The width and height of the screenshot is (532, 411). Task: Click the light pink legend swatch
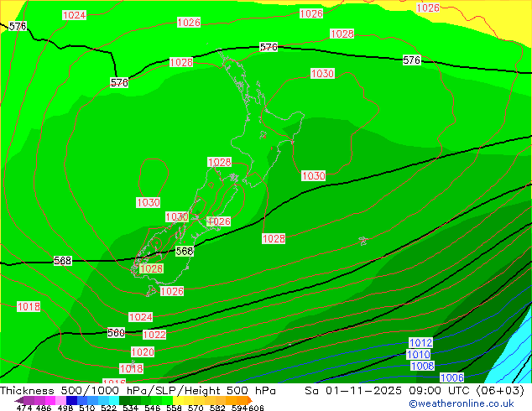click(x=60, y=400)
